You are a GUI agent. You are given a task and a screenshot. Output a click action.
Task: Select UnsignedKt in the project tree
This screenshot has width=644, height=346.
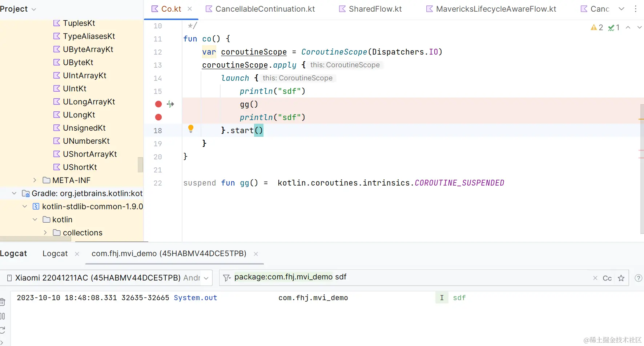tap(84, 128)
